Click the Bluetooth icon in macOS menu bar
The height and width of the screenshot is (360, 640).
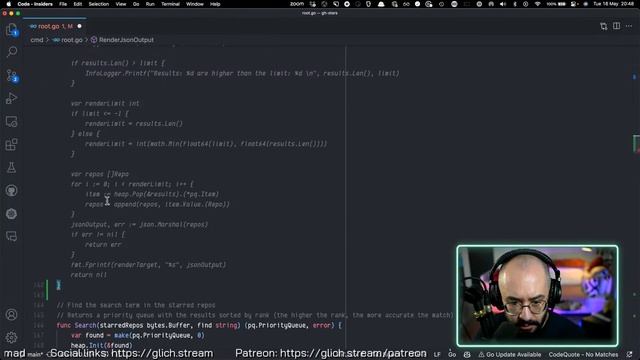point(515,4)
